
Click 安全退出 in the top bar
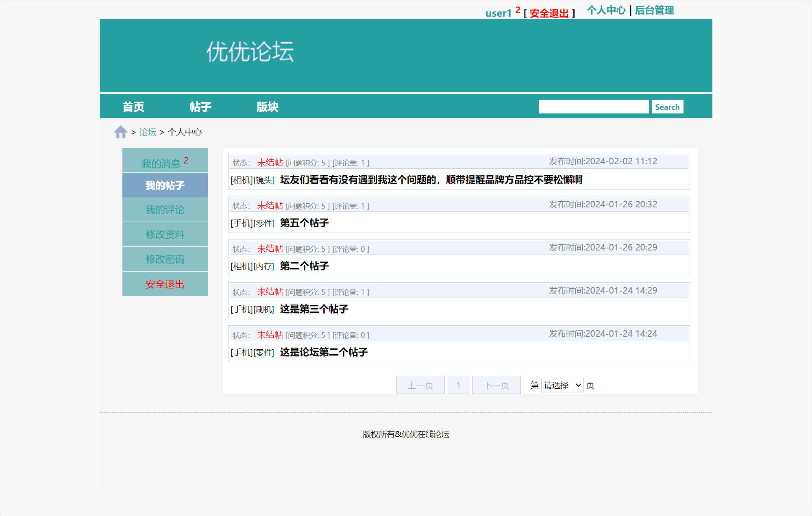click(x=549, y=13)
